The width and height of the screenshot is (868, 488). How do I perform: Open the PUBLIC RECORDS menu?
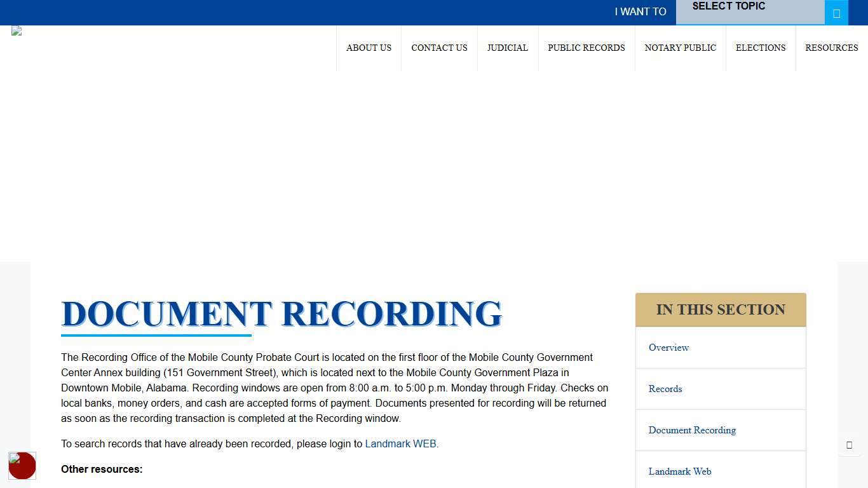click(587, 48)
